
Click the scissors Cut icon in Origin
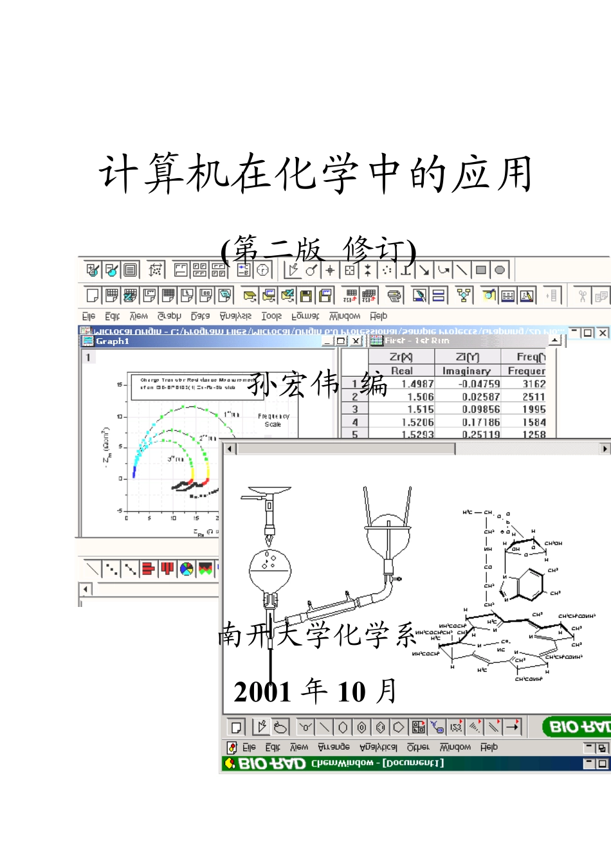point(582,295)
